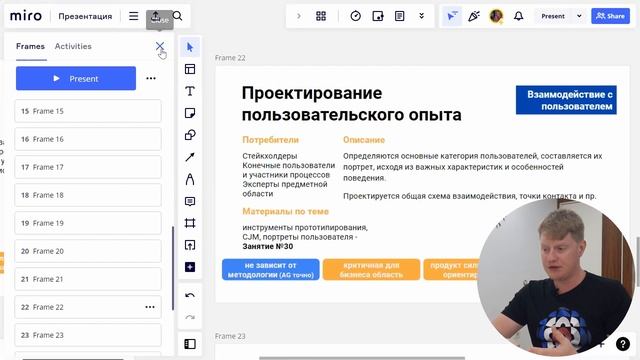Click the Share button
This screenshot has width=640, height=360.
pos(610,16)
